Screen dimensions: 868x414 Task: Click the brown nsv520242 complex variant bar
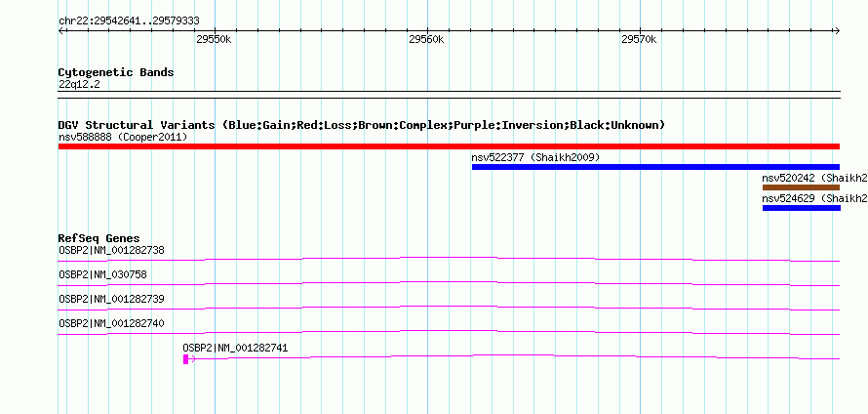801,187
